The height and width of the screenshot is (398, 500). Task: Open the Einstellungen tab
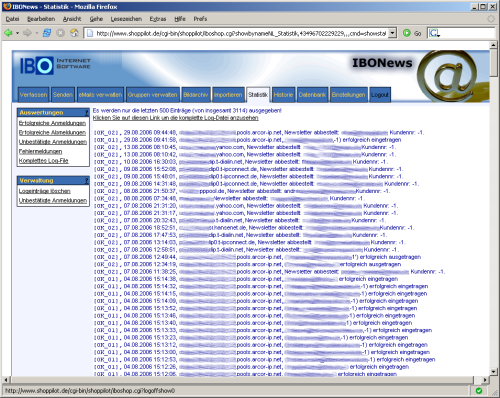[x=349, y=95]
